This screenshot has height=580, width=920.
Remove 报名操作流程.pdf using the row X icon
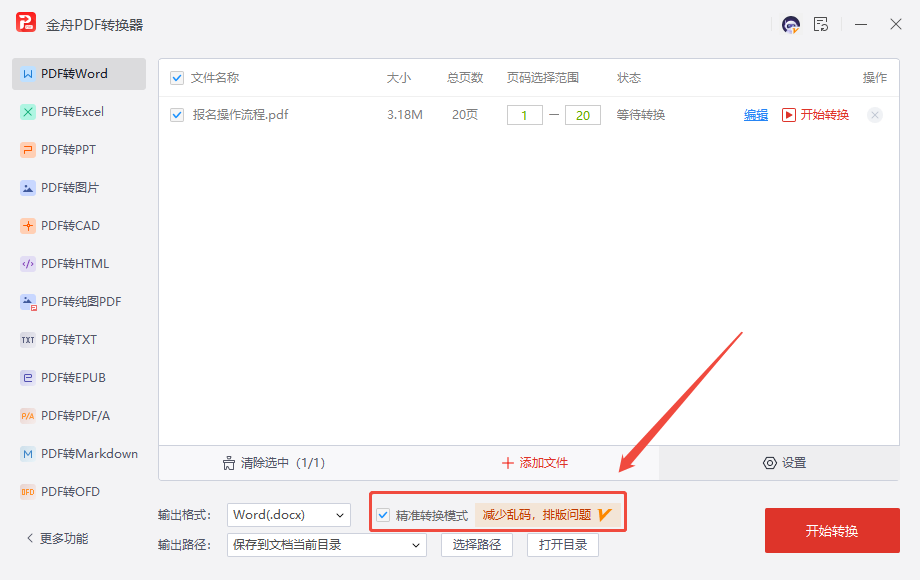[875, 115]
